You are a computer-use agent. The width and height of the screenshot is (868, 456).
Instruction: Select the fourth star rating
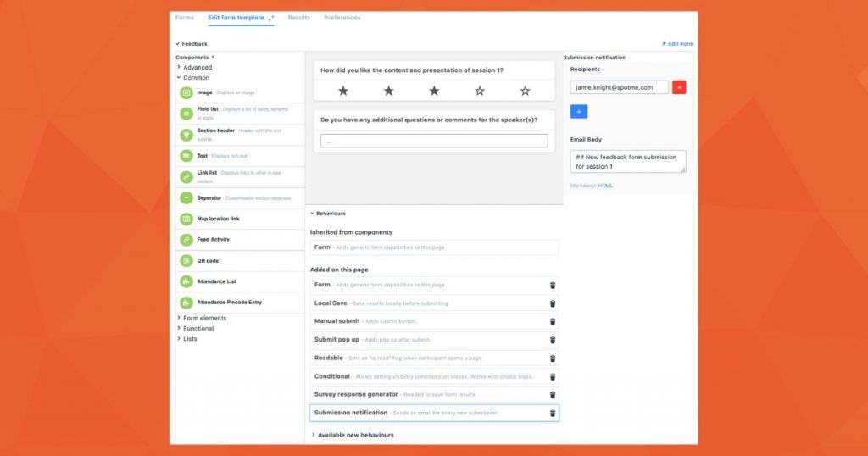coord(480,91)
